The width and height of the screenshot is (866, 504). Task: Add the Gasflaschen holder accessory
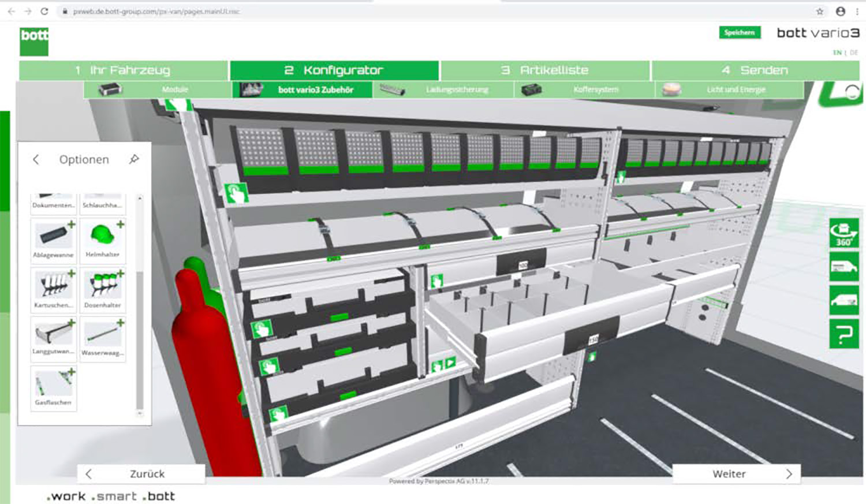coord(53,388)
